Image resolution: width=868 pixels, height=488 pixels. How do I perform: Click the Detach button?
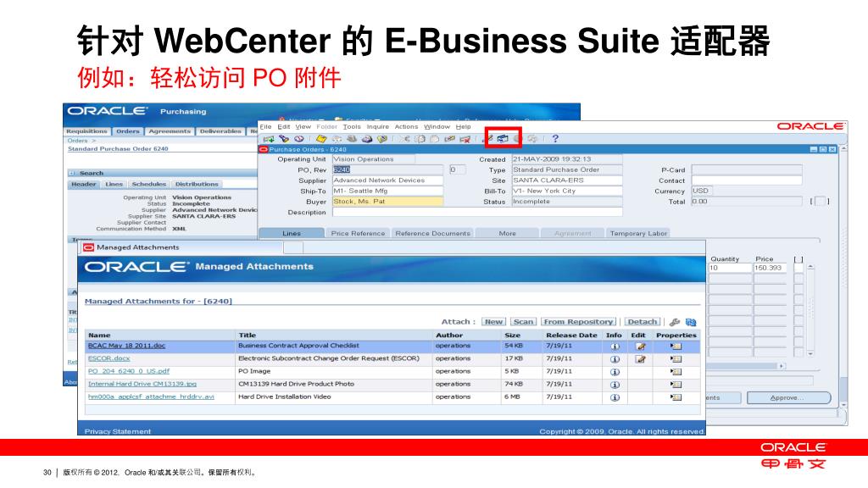[x=643, y=322]
